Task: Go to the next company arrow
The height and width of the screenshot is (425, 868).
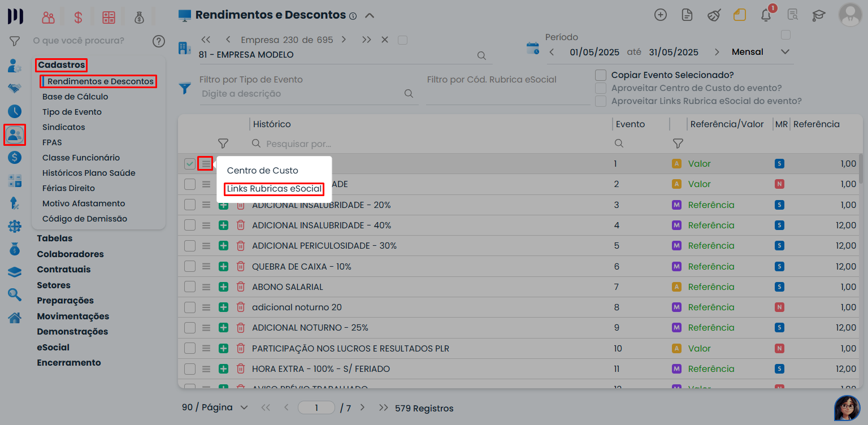Action: [344, 40]
